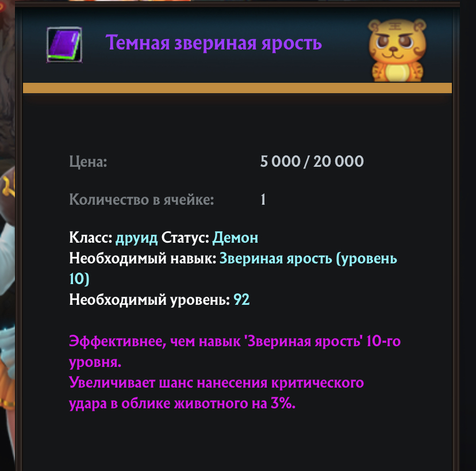This screenshot has width=476, height=471.
Task: Open the 'друид' class link
Action: pyautogui.click(x=137, y=238)
